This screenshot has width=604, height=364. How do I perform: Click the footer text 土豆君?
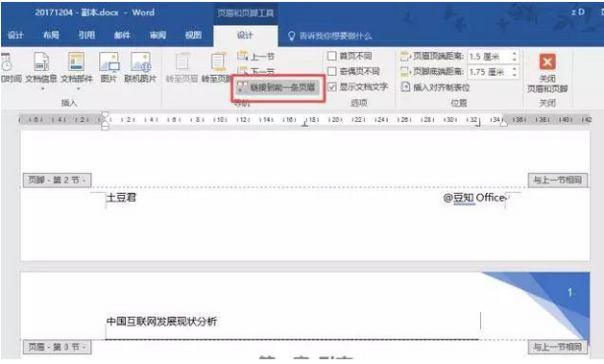click(121, 198)
